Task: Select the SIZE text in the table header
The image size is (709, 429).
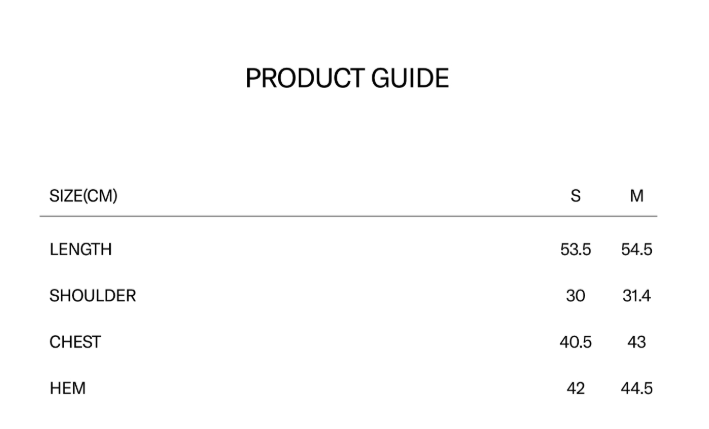Action: click(x=65, y=196)
